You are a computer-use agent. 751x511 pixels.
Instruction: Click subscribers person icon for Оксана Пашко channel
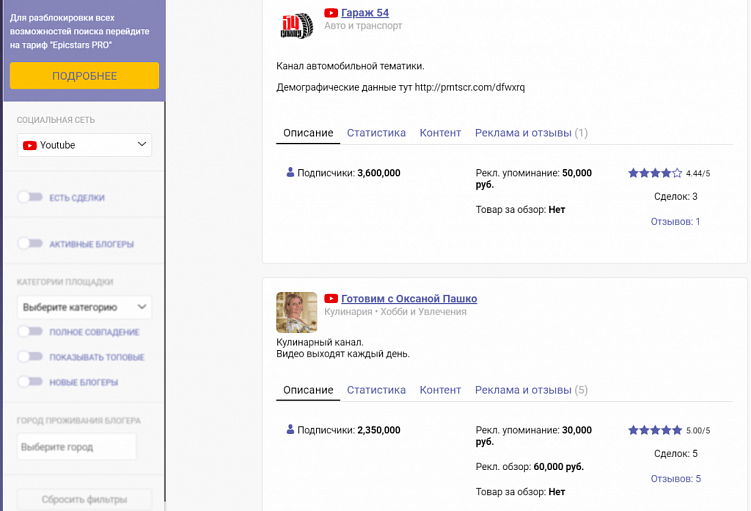click(x=290, y=430)
